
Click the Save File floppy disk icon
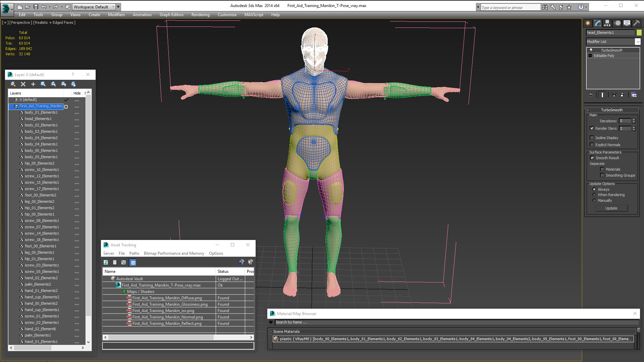pos(36,7)
